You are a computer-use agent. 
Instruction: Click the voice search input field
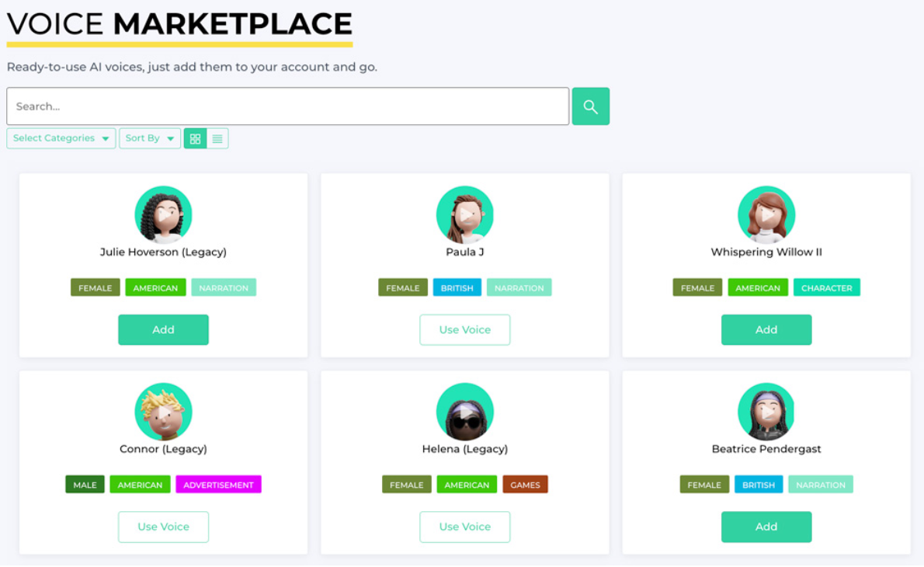pos(287,106)
